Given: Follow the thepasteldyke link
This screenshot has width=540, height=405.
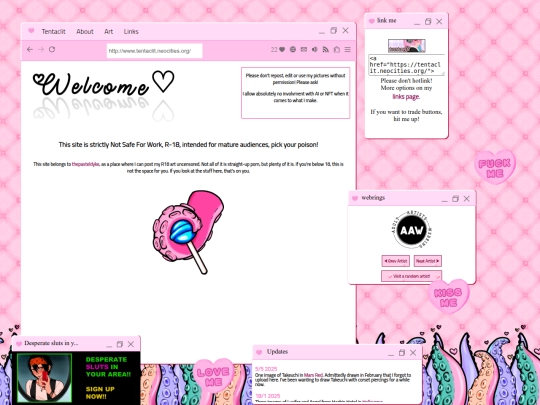Looking at the screenshot, I should point(85,164).
